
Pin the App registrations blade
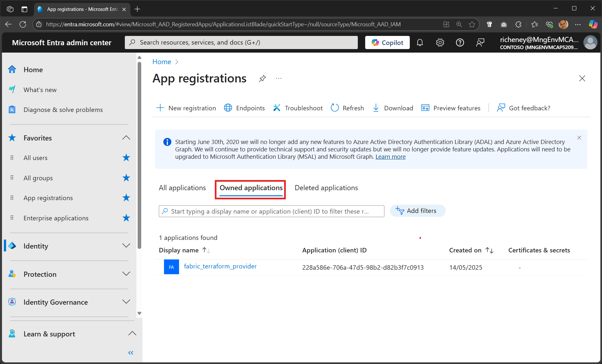(262, 79)
